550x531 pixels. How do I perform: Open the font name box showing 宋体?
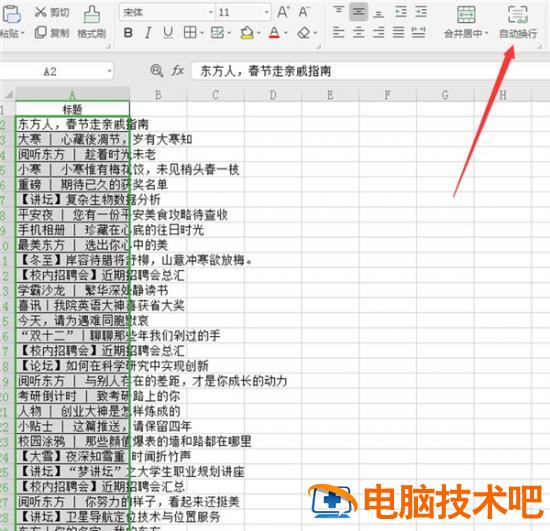(x=167, y=13)
